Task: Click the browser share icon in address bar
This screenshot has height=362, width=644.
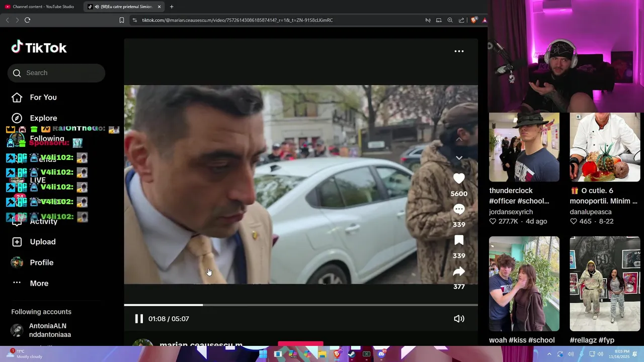Action: 461,20
